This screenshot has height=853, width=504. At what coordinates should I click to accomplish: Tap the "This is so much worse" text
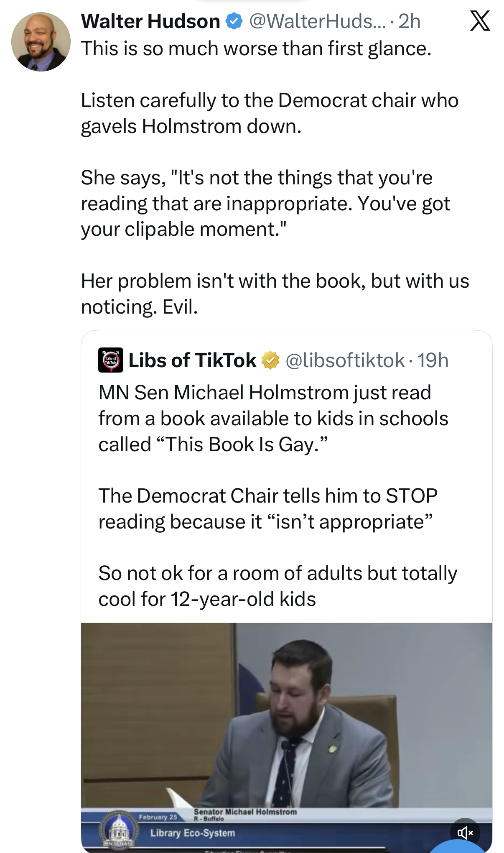(256, 49)
